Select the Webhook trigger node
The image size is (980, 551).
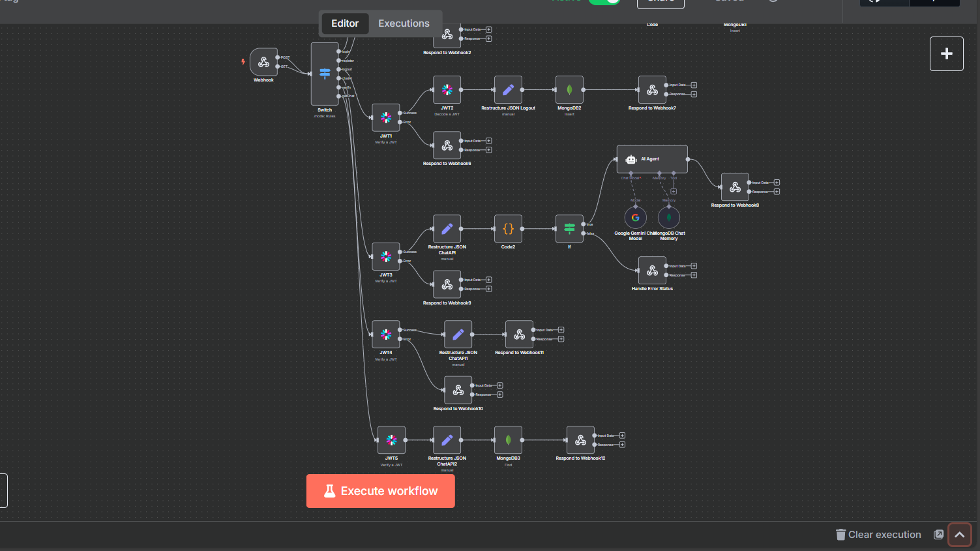263,62
